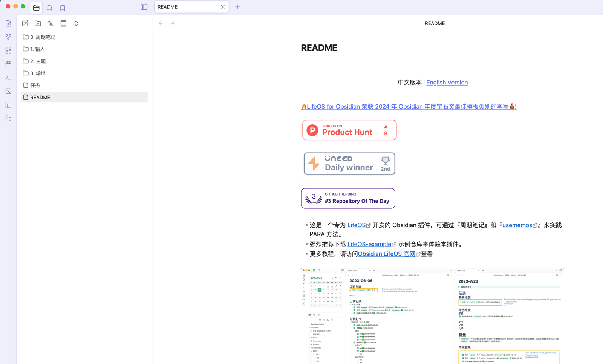Viewport: 603px width, 364px height.
Task: Click the README heading title
Action: 319,48
